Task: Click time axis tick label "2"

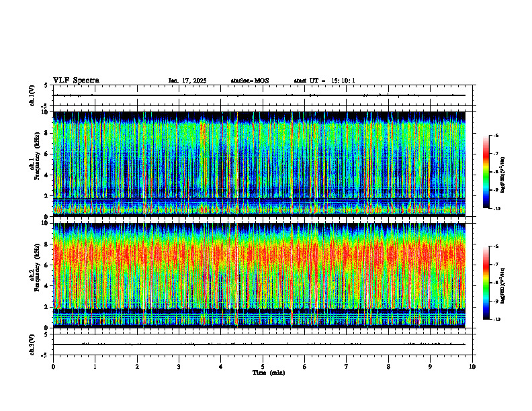Action: tap(137, 367)
